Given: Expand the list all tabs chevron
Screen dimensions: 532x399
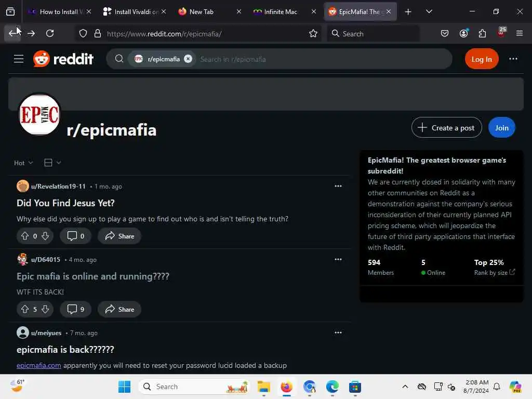Looking at the screenshot, I should click(x=429, y=11).
